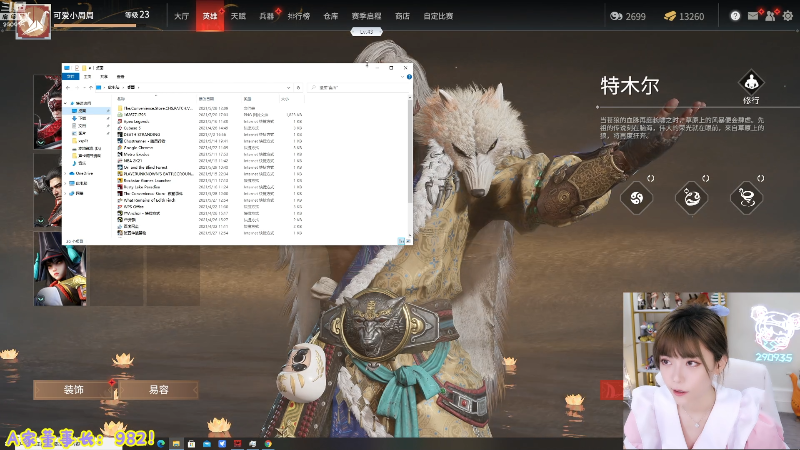Open File Explorer help icon

(x=409, y=77)
